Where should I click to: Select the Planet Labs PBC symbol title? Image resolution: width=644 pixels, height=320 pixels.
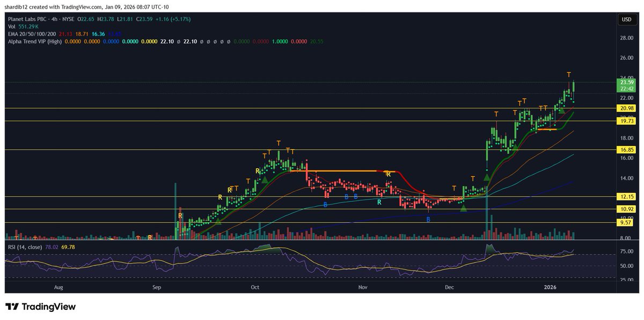click(x=27, y=19)
